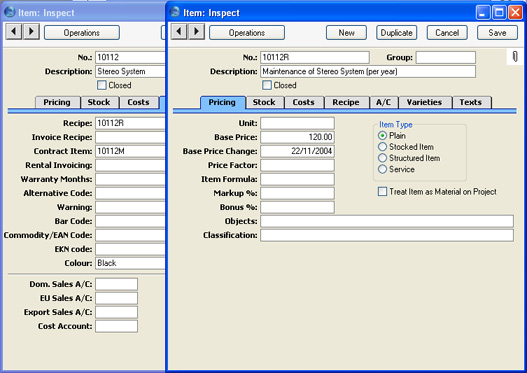Click the EU Sales A/C field
The width and height of the screenshot is (527, 373).
pos(116,298)
